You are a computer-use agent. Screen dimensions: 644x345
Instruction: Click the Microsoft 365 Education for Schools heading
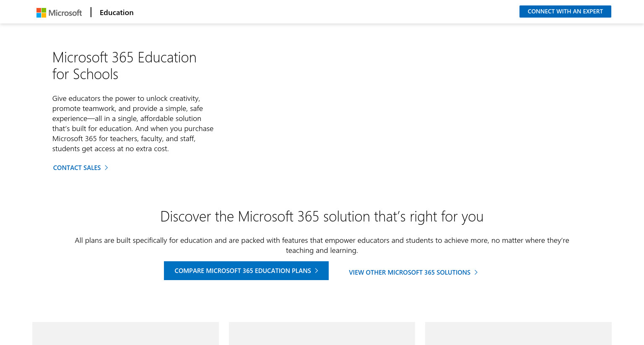point(125,66)
